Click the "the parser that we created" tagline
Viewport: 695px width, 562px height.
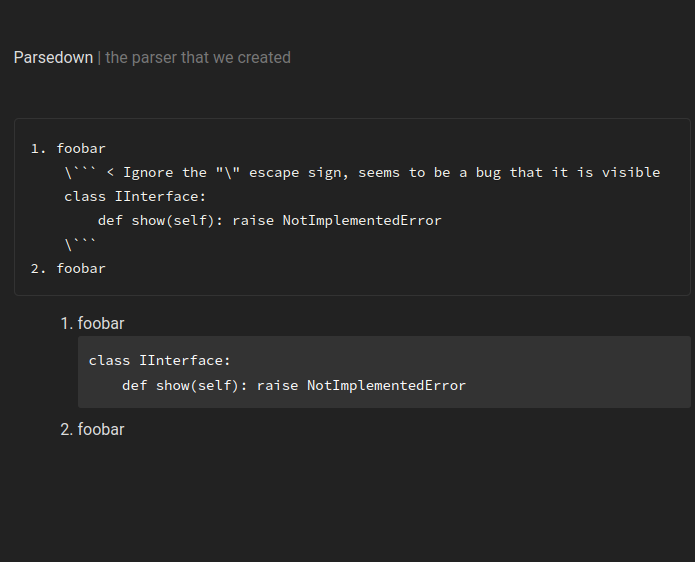[x=198, y=58]
